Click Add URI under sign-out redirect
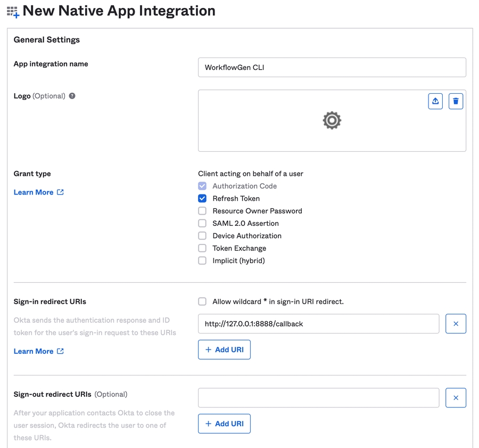 tap(224, 424)
